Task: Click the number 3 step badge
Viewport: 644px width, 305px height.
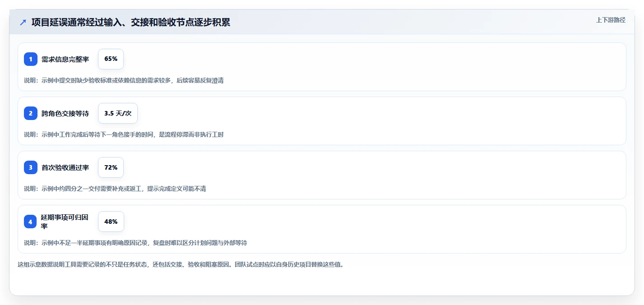Action: pyautogui.click(x=31, y=167)
